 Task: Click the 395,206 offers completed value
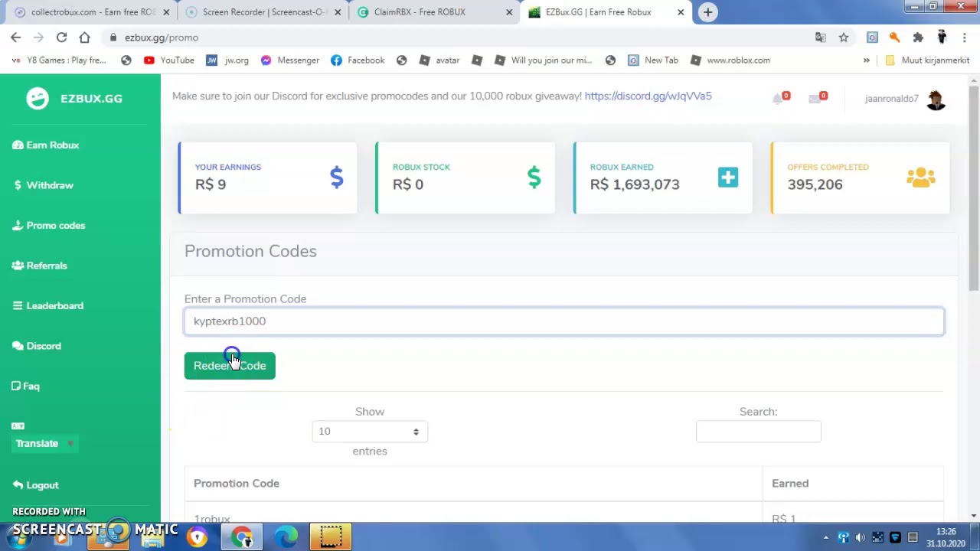[x=815, y=184]
